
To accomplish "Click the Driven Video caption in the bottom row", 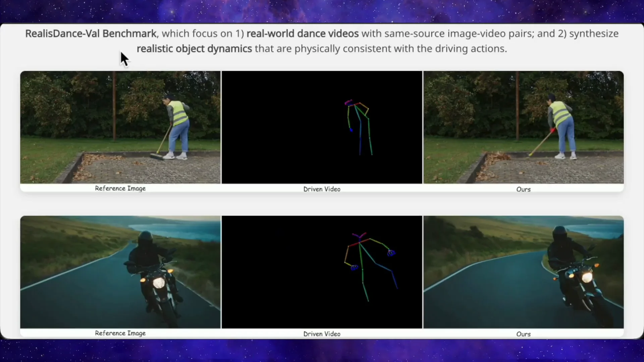I will click(x=321, y=334).
